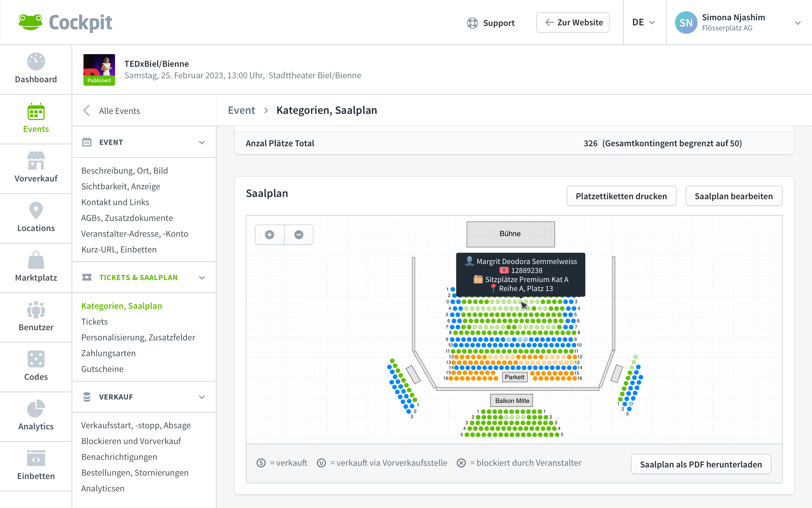Zoom out the seating plan
The image size is (812, 508).
(x=299, y=235)
